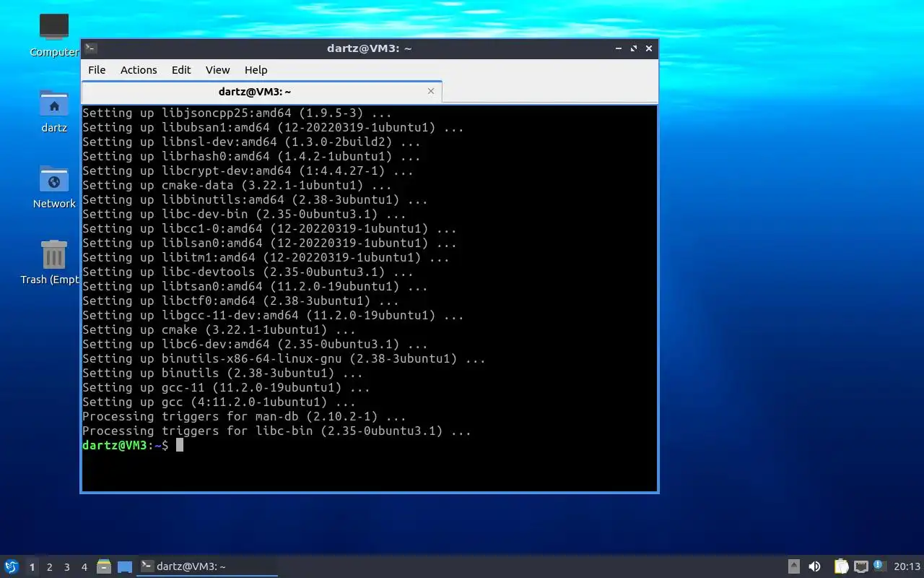Click 'Processing triggers for man-db' line
The height and width of the screenshot is (578, 924).
click(244, 416)
